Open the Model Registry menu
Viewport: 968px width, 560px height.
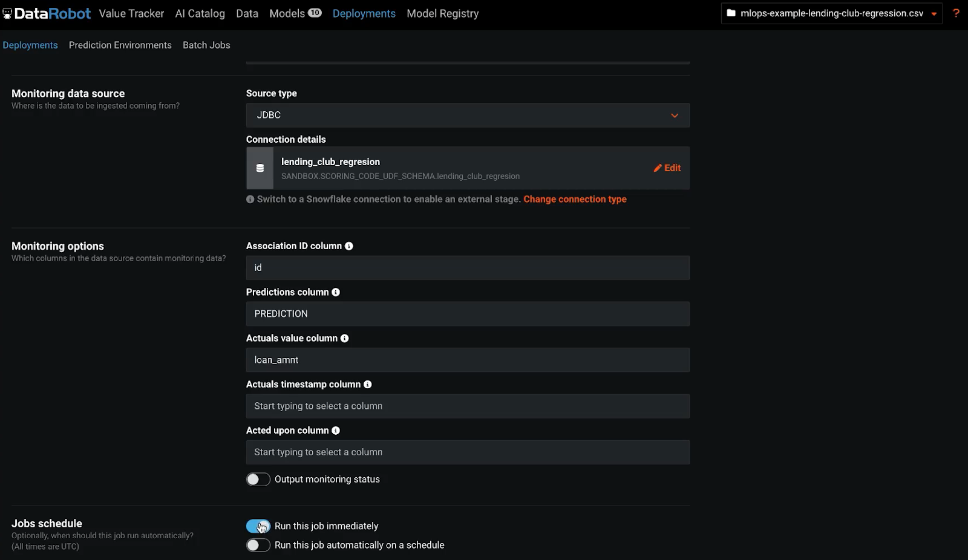[x=442, y=13]
